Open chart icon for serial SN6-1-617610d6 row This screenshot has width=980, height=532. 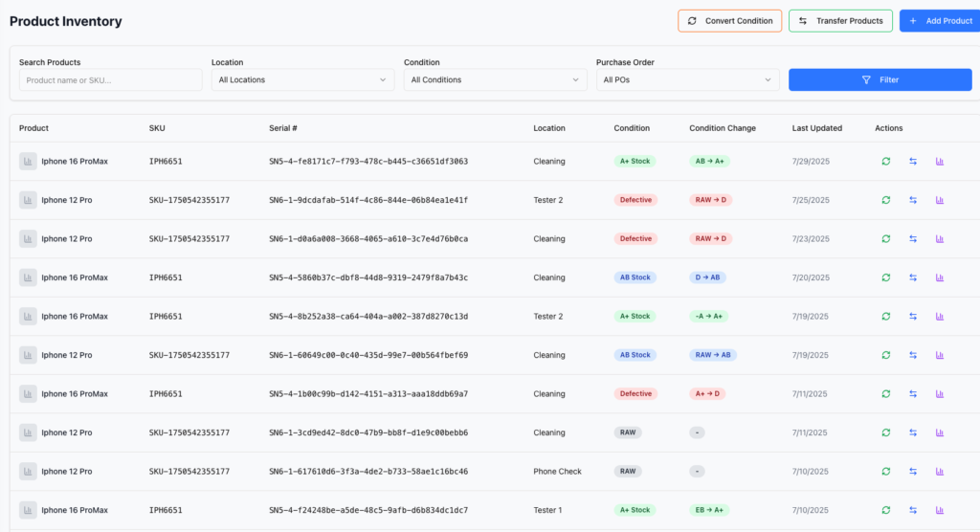[940, 472]
